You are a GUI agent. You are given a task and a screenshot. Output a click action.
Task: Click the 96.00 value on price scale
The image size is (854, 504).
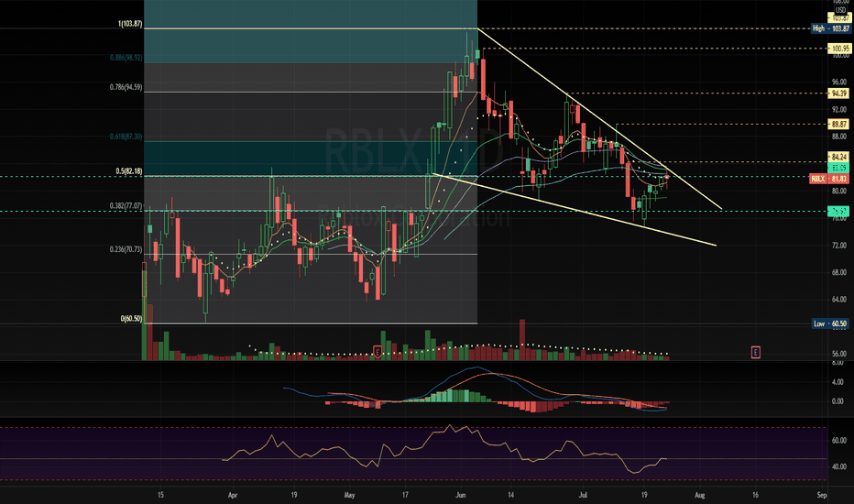pyautogui.click(x=839, y=82)
